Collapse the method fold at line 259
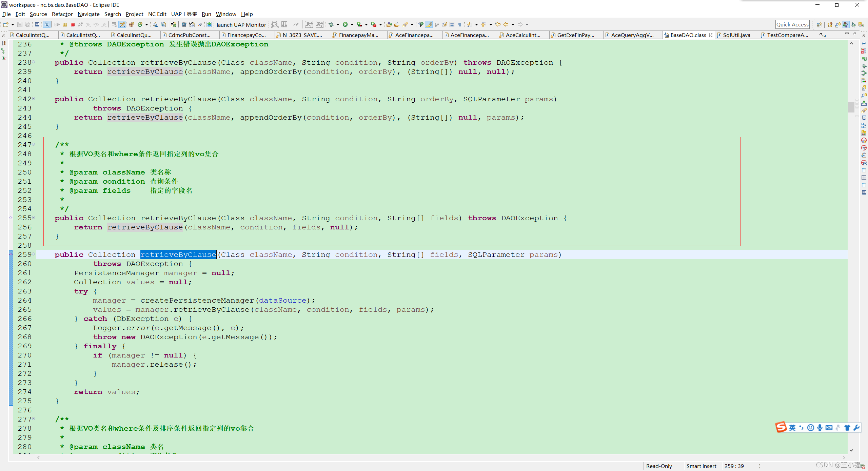Screen dimensions: 868x471 click(34, 254)
